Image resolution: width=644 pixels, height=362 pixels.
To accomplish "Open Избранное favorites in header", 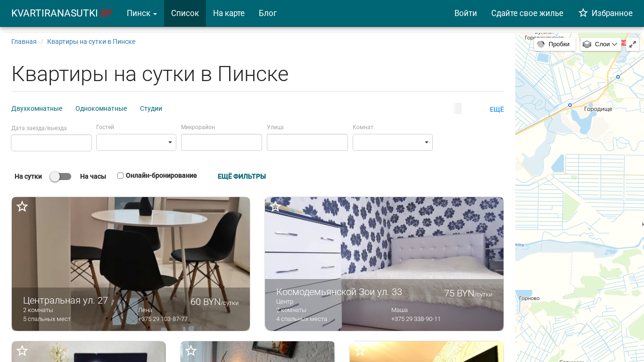I will tap(605, 13).
